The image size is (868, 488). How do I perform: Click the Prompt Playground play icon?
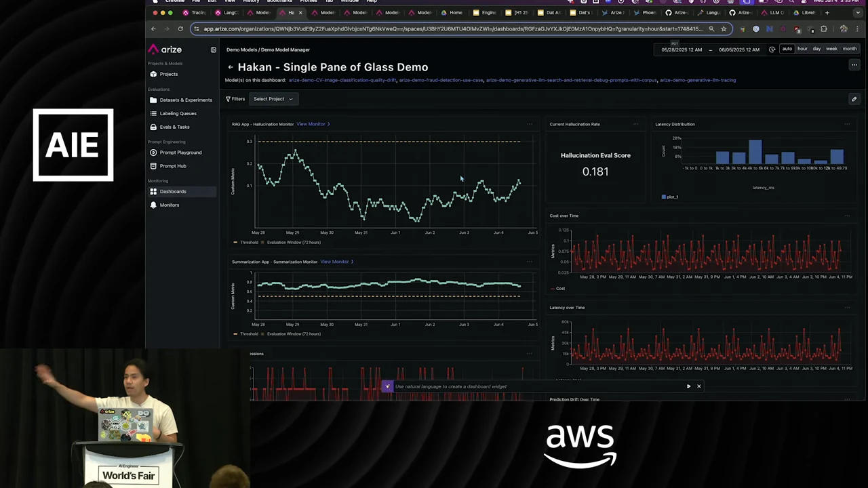(x=153, y=152)
